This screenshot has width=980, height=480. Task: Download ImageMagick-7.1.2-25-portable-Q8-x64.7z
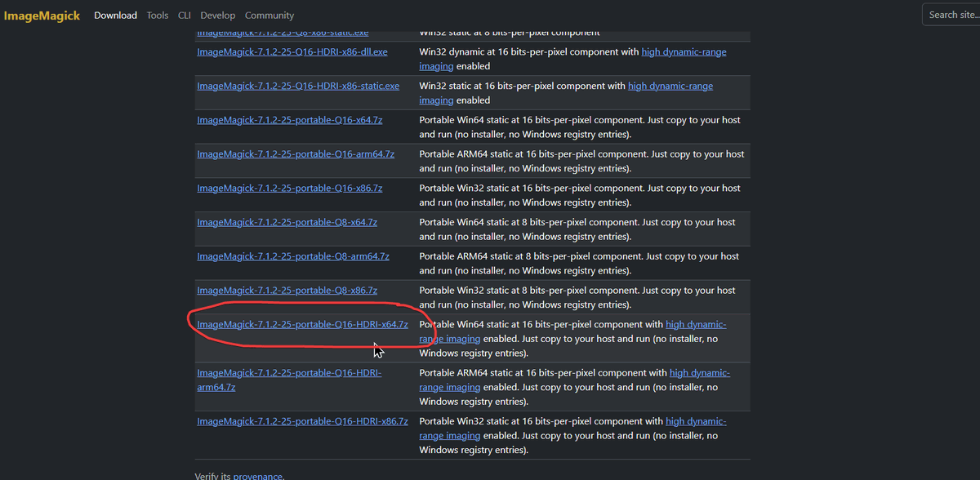[x=287, y=222]
